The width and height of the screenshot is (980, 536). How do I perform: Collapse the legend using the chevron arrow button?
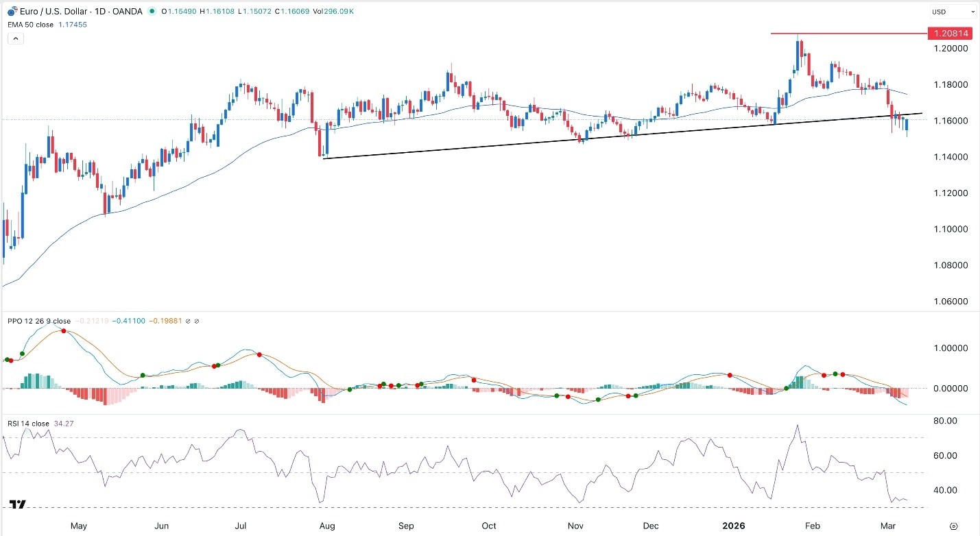coord(15,38)
